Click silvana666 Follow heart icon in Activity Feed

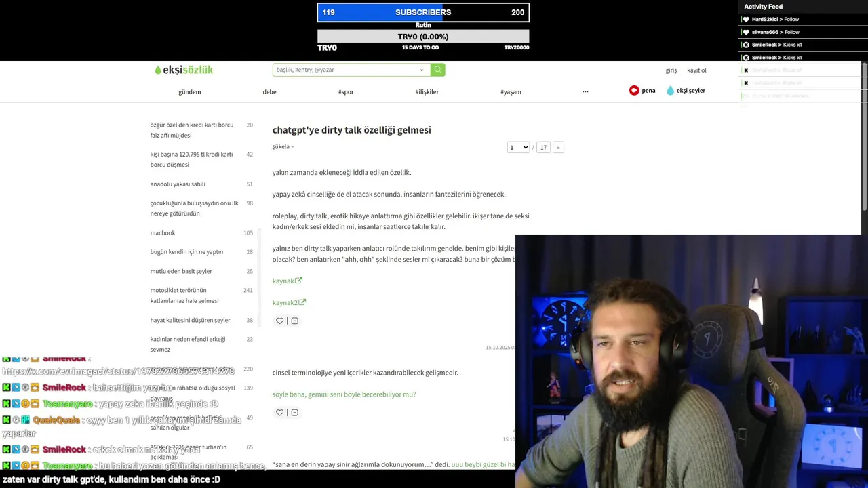pyautogui.click(x=746, y=32)
